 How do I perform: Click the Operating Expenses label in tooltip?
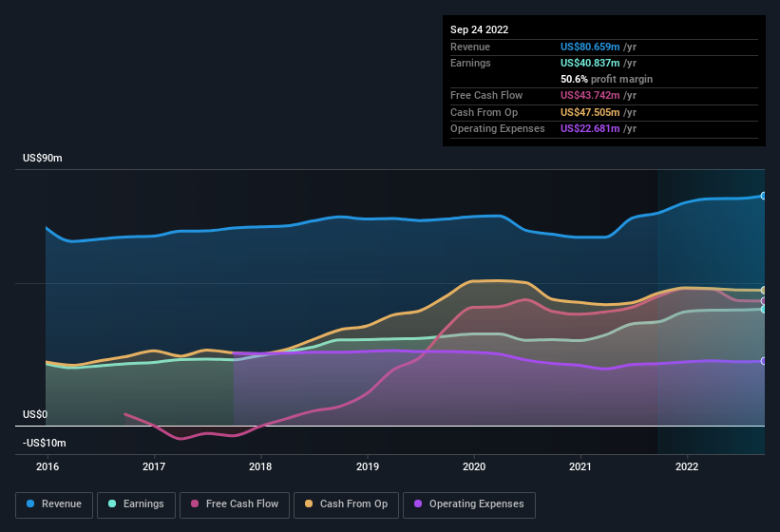coord(498,129)
